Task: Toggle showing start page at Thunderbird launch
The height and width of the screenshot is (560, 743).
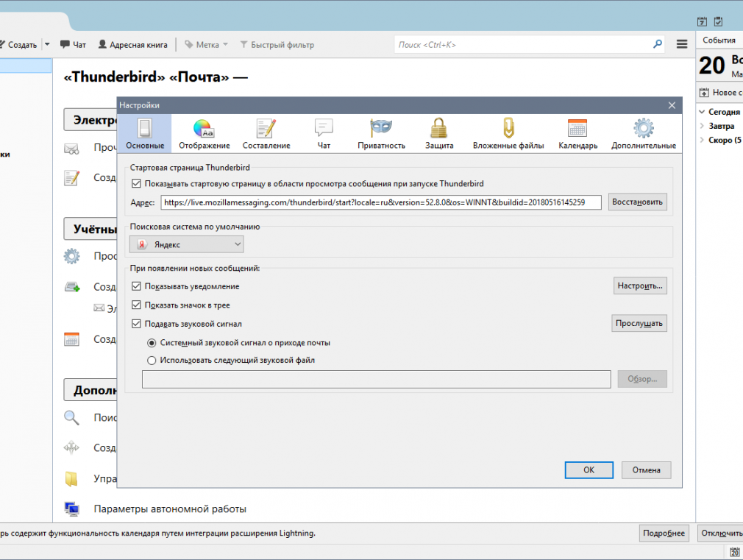Action: [137, 183]
